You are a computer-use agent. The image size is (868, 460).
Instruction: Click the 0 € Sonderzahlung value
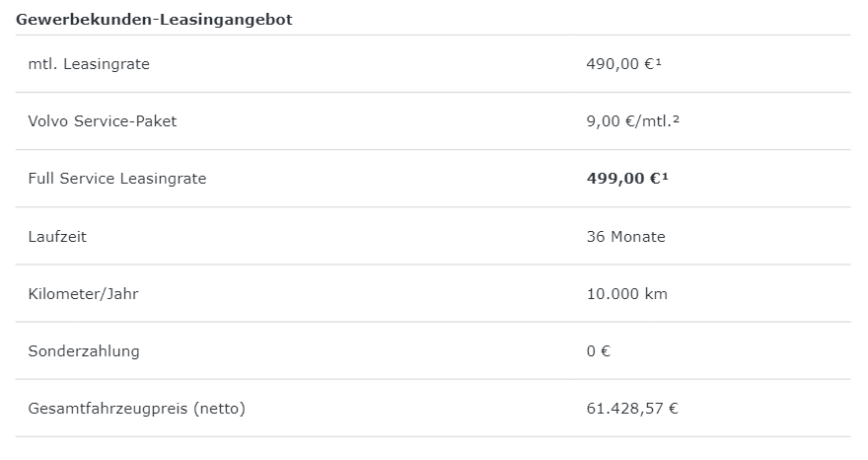[599, 351]
